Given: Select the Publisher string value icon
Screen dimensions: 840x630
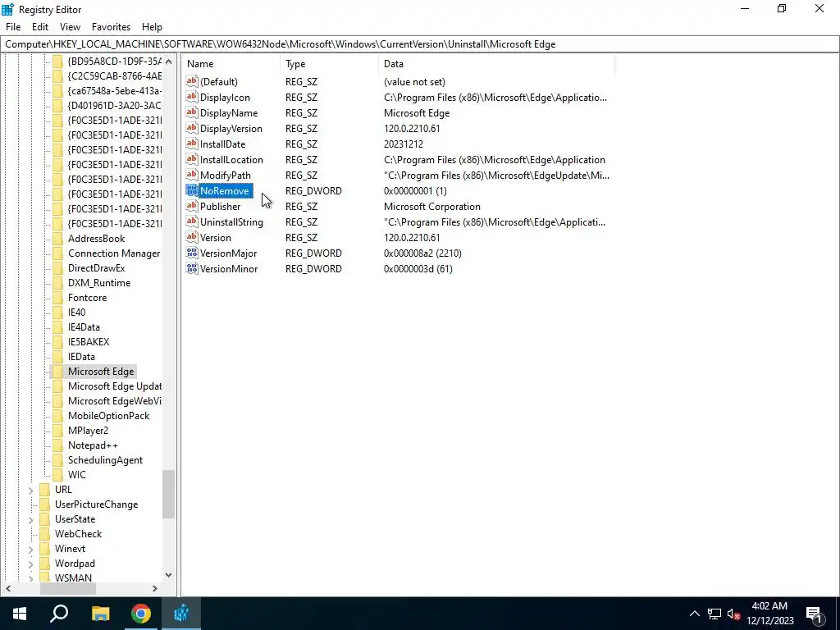Looking at the screenshot, I should click(x=192, y=206).
